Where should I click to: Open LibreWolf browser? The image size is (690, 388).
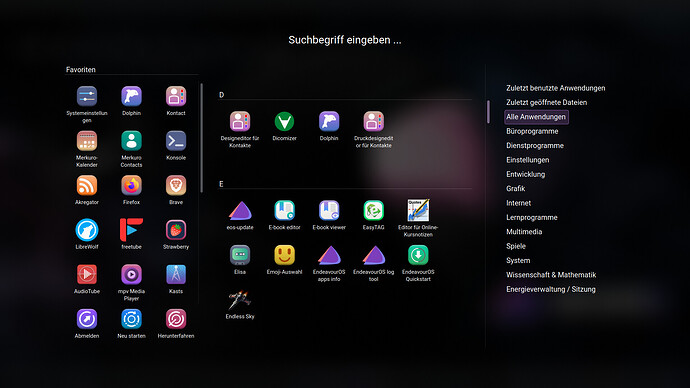pos(87,230)
